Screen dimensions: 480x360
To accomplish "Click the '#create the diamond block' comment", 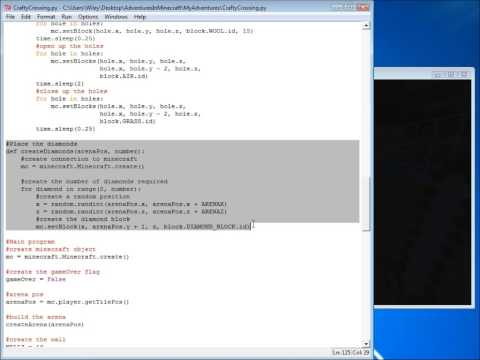I will point(83,219).
